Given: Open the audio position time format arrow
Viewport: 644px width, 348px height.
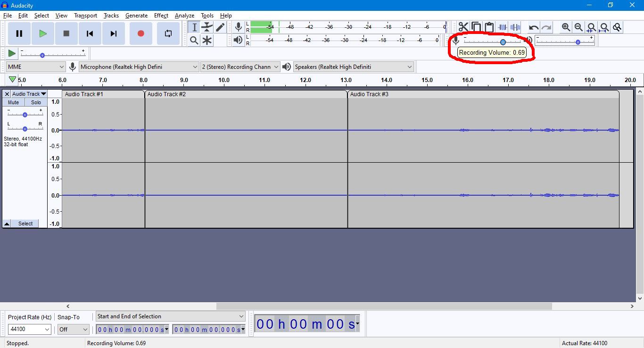Looking at the screenshot, I should (x=358, y=324).
